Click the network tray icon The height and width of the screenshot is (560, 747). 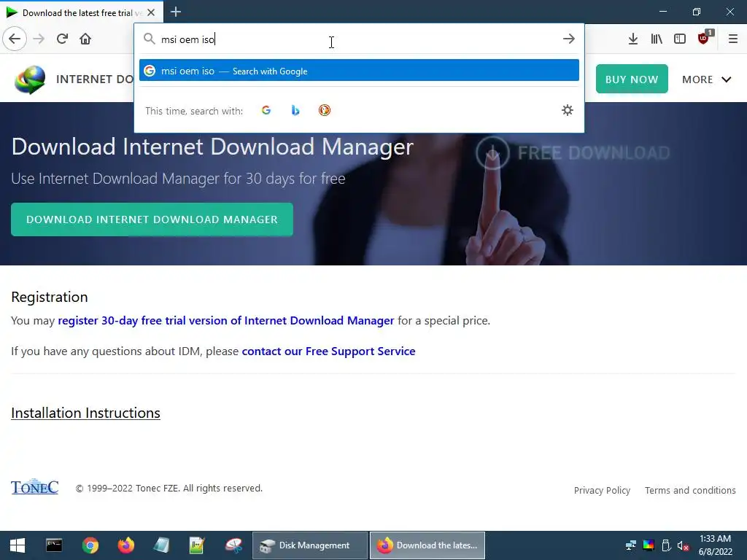click(631, 545)
